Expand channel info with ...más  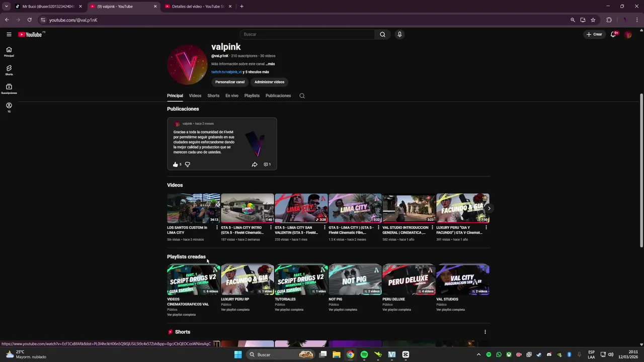(270, 64)
